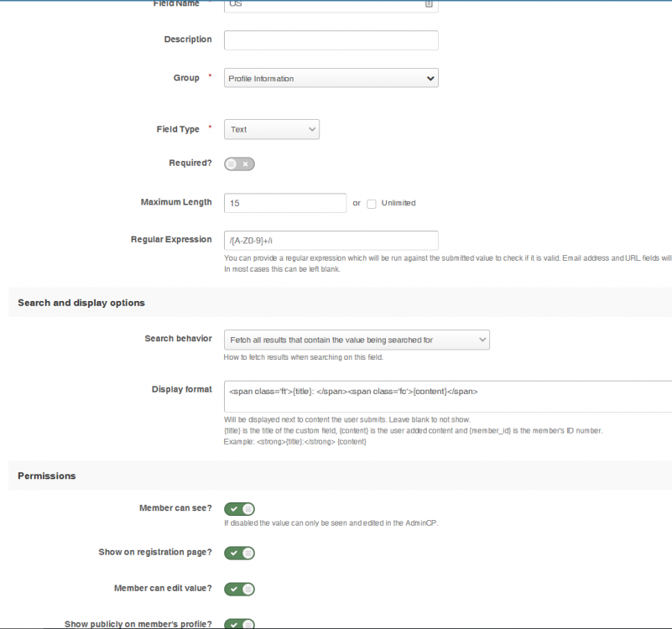Click inside the Regular Expression input
This screenshot has width=672, height=629.
(x=331, y=241)
